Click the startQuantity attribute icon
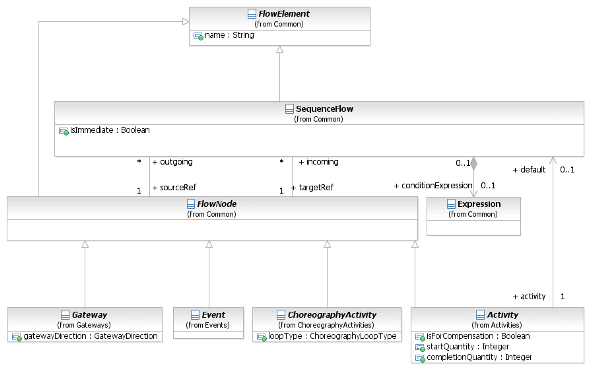598x371 pixels. pyautogui.click(x=420, y=348)
